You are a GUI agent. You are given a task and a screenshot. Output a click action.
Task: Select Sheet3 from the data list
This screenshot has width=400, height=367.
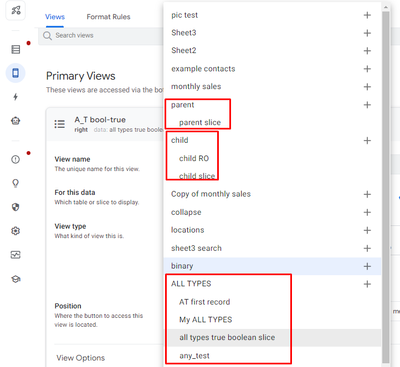coord(184,33)
